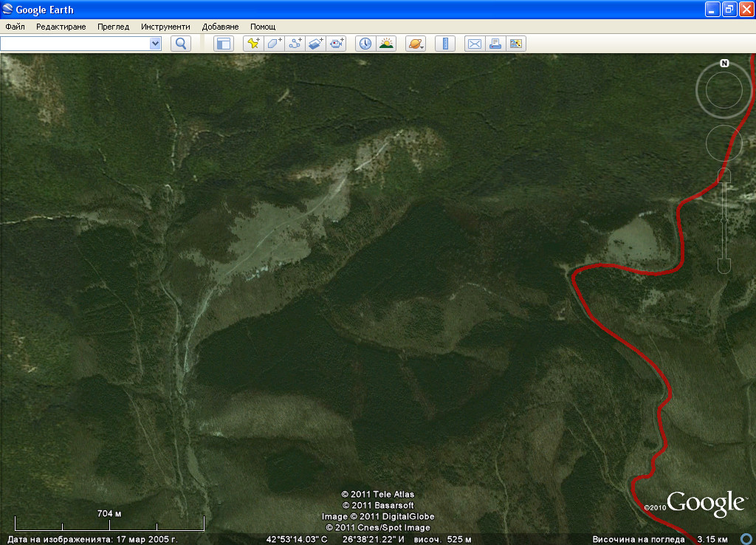The height and width of the screenshot is (545, 756).
Task: Add an image overlay
Action: [x=316, y=44]
